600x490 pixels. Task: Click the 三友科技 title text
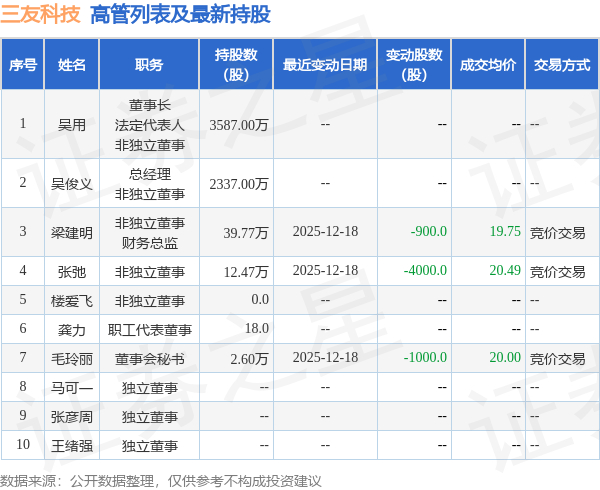pos(41,14)
